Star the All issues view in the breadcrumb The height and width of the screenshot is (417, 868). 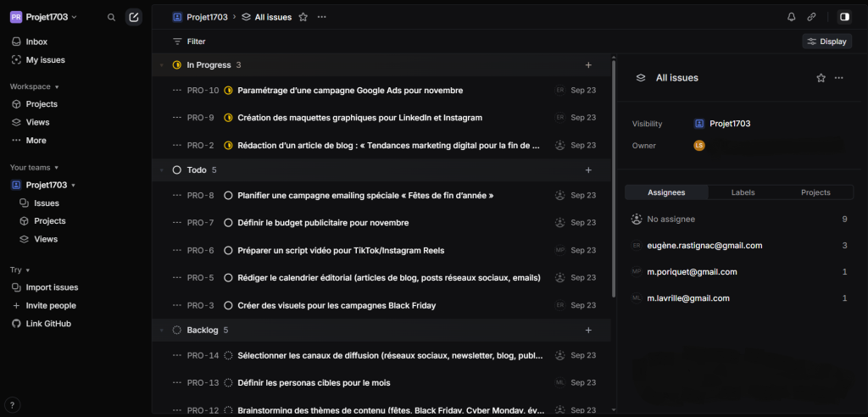[x=303, y=17]
